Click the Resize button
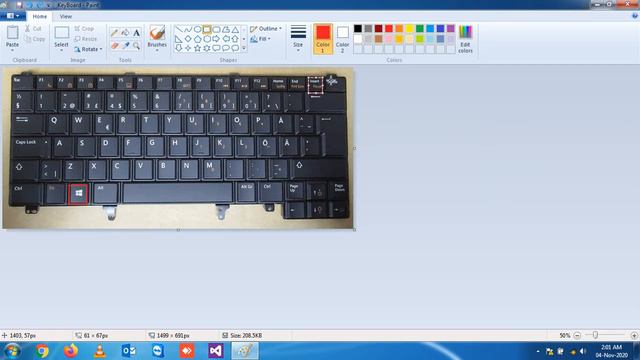This screenshot has width=640, height=360. click(86, 39)
